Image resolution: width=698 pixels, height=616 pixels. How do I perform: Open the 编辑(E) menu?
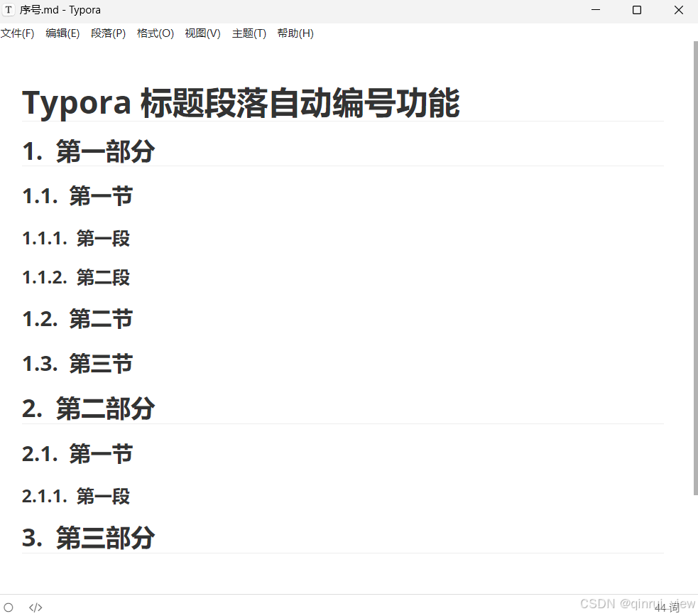point(62,33)
